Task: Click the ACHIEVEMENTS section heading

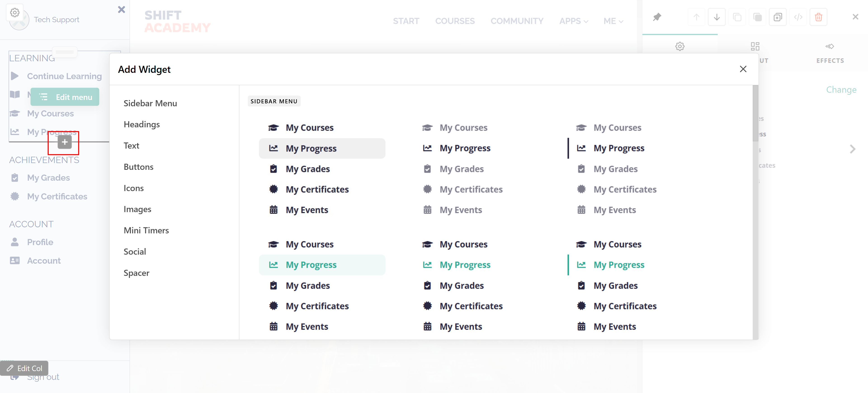Action: pyautogui.click(x=44, y=160)
